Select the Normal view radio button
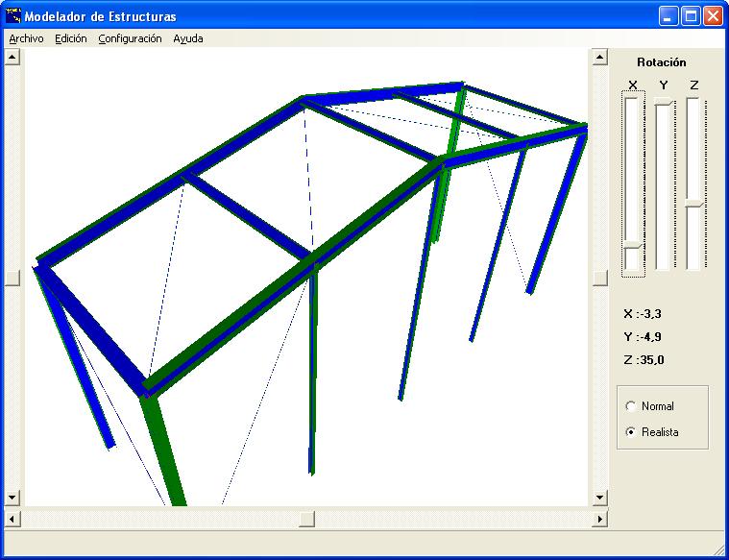Viewport: 729px width, 560px height. point(631,406)
